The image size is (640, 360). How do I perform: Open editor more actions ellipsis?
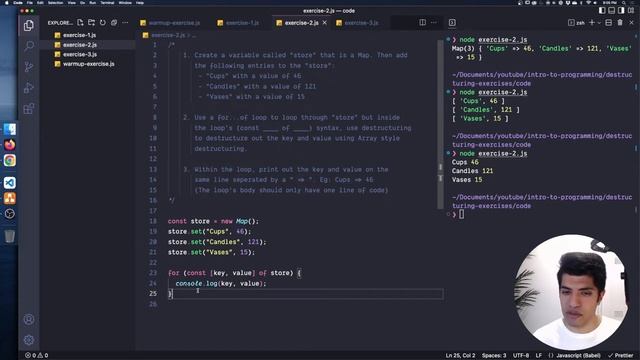[434, 22]
